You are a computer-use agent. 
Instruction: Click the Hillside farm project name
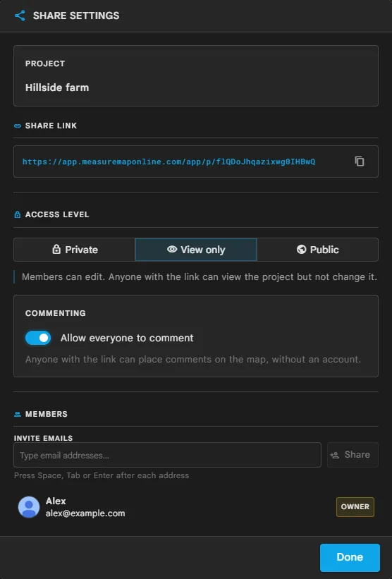coord(57,87)
